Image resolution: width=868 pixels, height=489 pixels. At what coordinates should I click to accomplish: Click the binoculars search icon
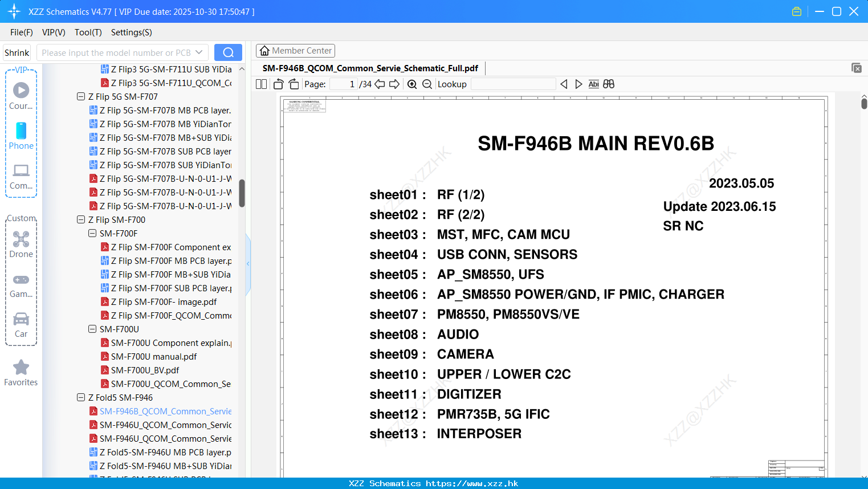tap(609, 84)
